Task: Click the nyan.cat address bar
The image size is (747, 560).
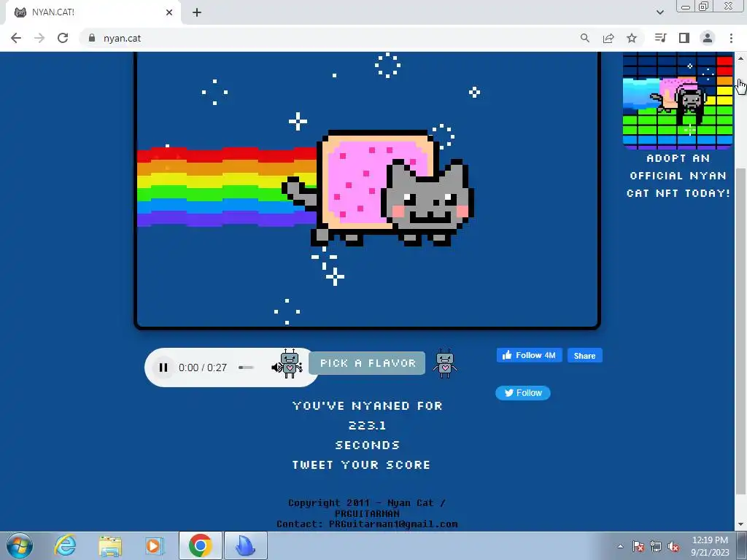Action: coord(333,38)
